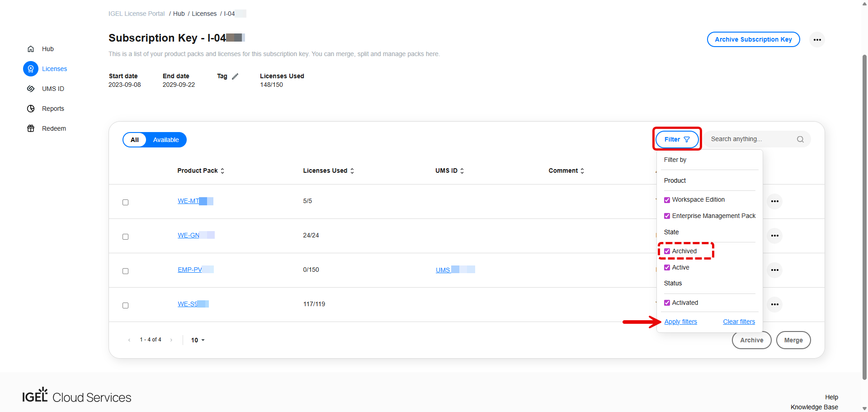Open the items-per-page dropdown showing 10

pyautogui.click(x=198, y=340)
